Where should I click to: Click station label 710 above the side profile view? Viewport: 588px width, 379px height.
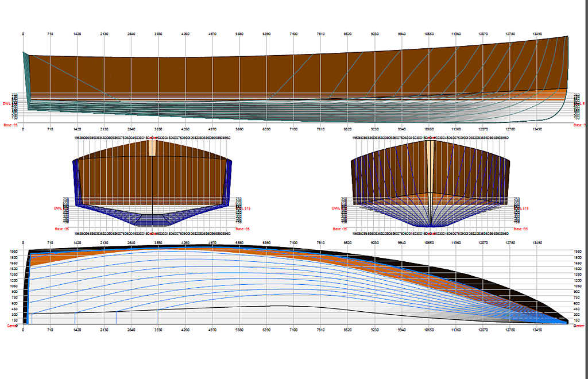(x=51, y=34)
